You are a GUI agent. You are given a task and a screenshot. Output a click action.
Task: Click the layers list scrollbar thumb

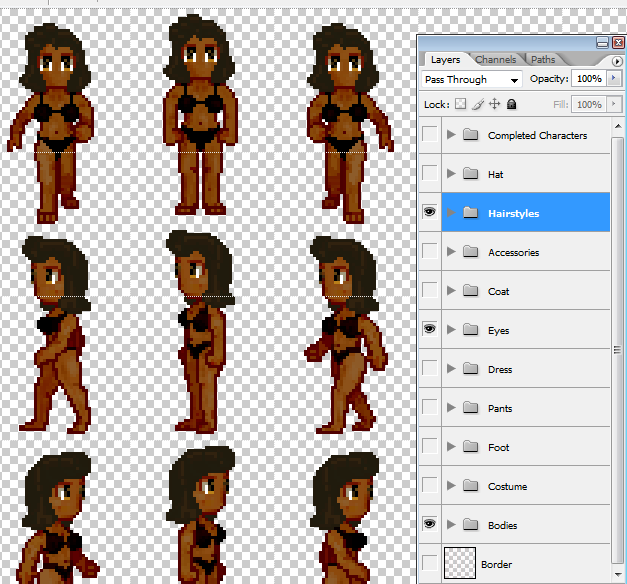618,350
